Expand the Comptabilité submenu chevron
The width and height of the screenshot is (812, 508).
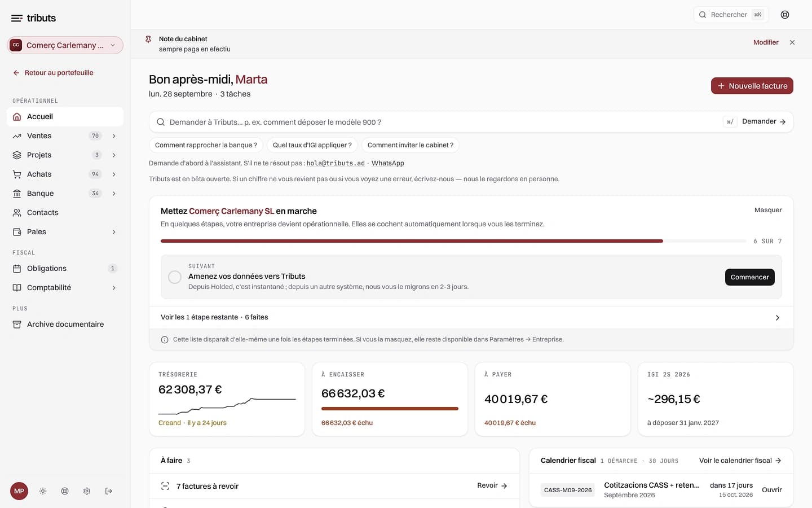click(114, 288)
